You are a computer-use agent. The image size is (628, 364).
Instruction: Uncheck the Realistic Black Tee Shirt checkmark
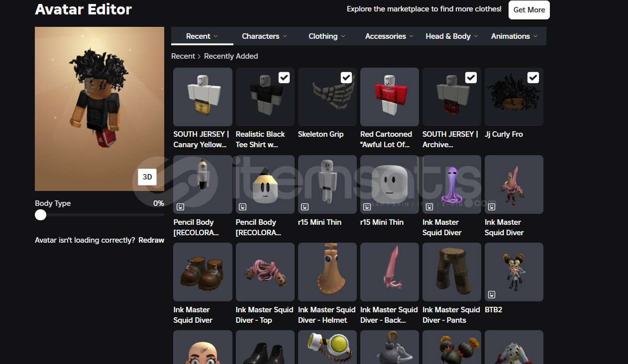point(284,78)
